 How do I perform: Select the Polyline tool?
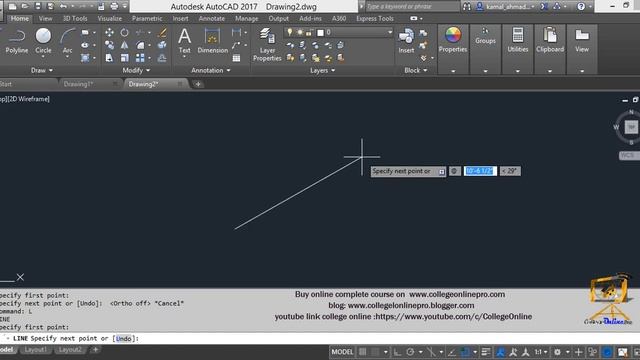[x=17, y=41]
